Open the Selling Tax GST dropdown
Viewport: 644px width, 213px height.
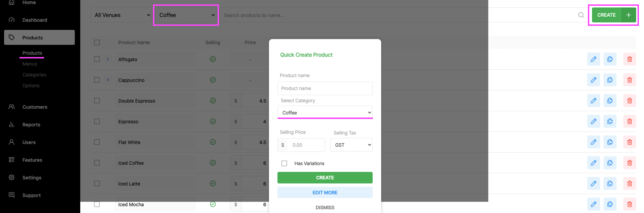pos(351,145)
